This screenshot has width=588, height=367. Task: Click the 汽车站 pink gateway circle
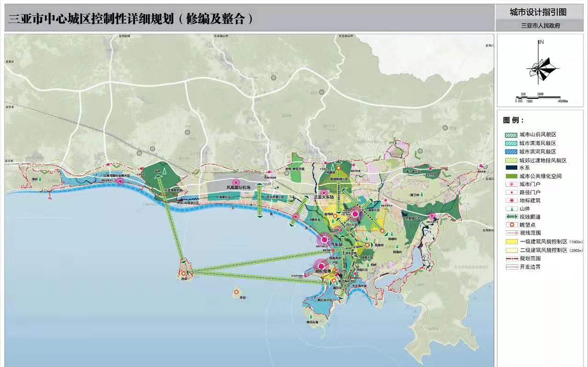325,240
